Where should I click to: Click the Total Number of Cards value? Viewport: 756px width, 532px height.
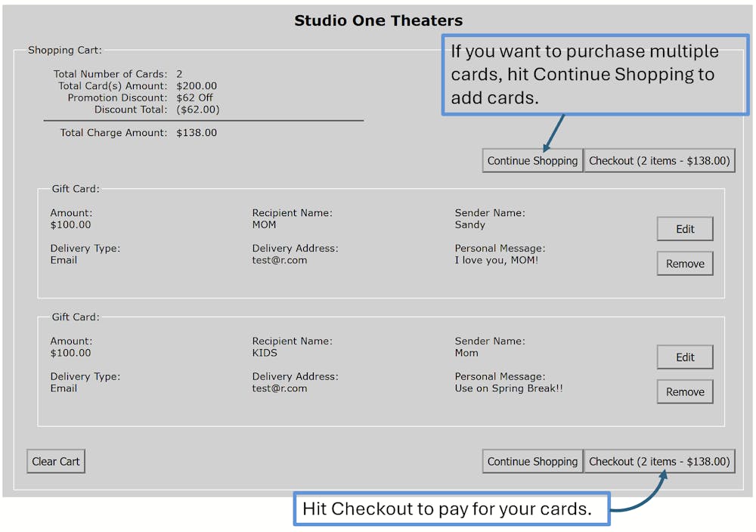pos(179,74)
